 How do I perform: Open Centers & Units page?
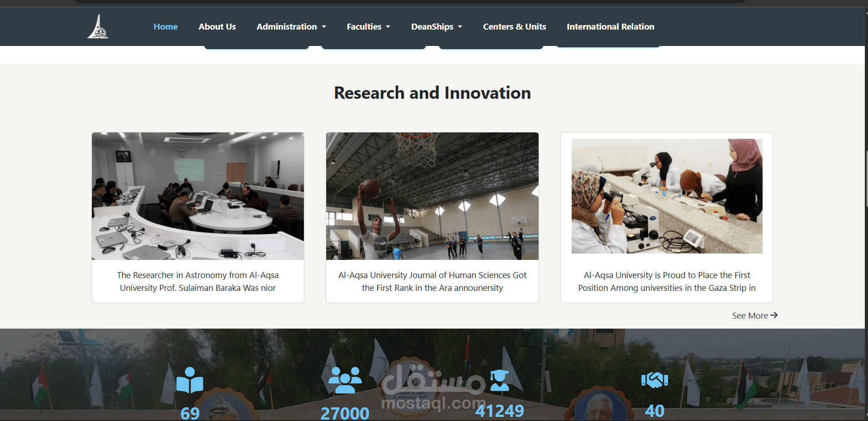515,27
